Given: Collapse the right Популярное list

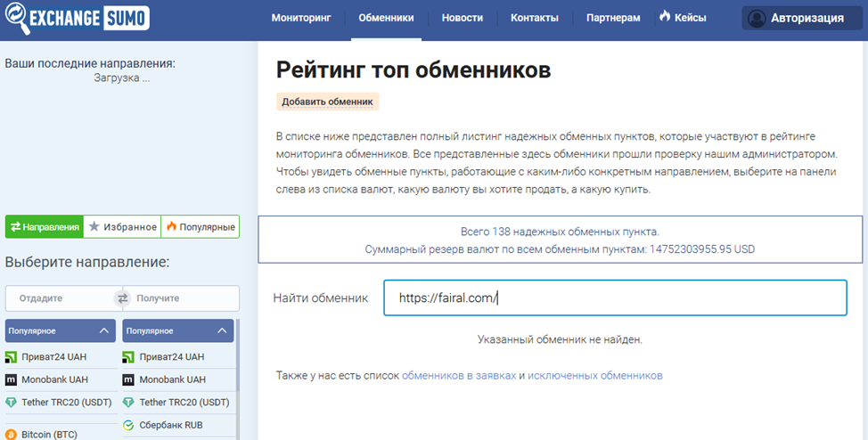Looking at the screenshot, I should click(x=177, y=331).
